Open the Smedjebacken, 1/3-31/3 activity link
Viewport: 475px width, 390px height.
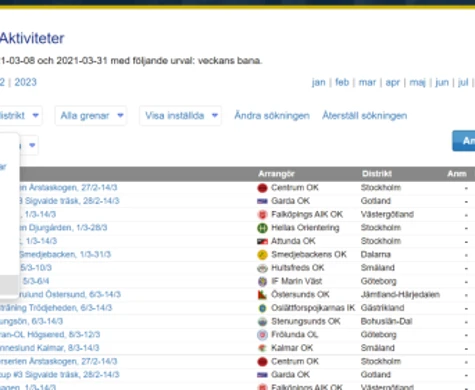[x=65, y=255]
